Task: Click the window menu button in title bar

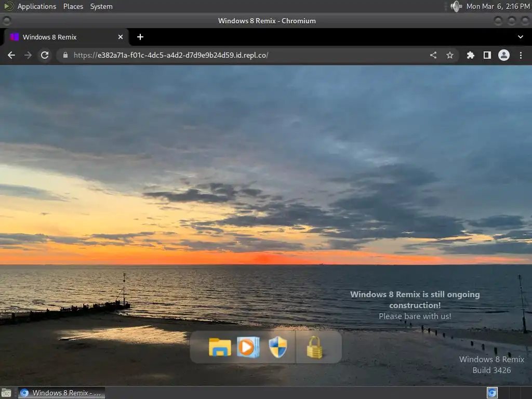Action: (6, 21)
